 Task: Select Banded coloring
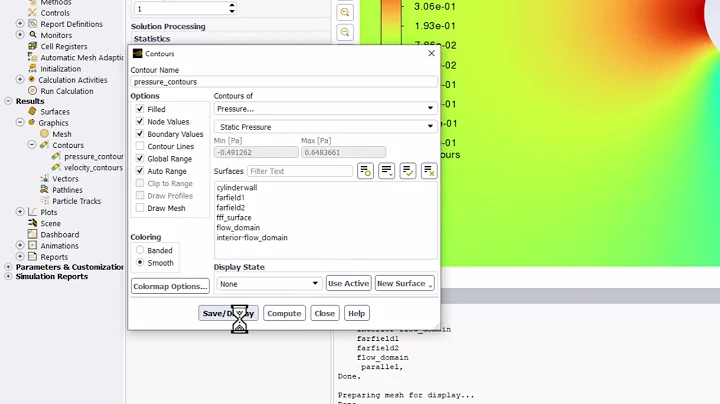140,250
